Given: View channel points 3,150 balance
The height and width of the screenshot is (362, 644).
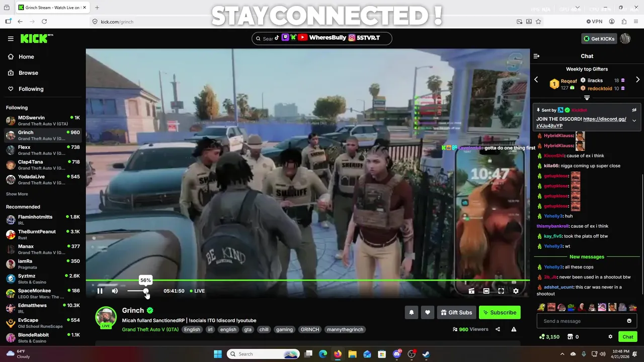Looking at the screenshot, I should pyautogui.click(x=549, y=337).
